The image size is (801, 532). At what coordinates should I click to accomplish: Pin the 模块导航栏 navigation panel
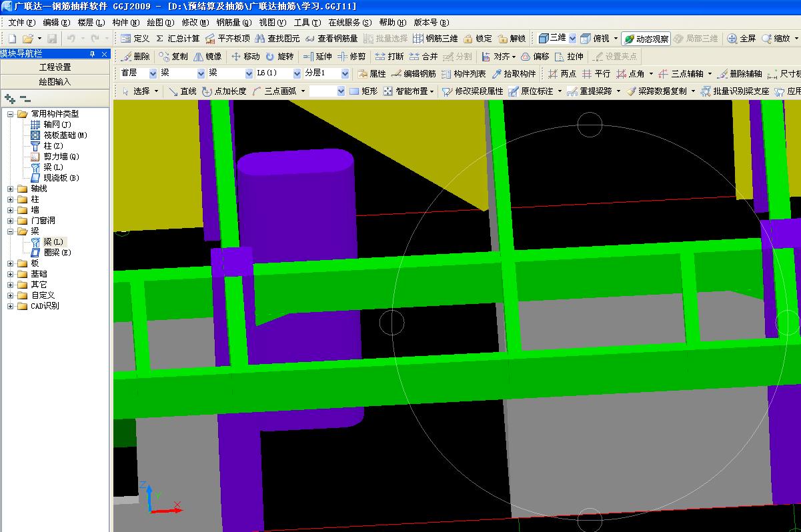coord(92,54)
